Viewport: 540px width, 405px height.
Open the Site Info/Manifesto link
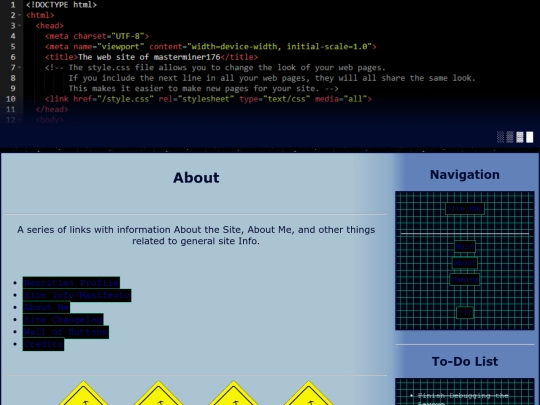[77, 295]
